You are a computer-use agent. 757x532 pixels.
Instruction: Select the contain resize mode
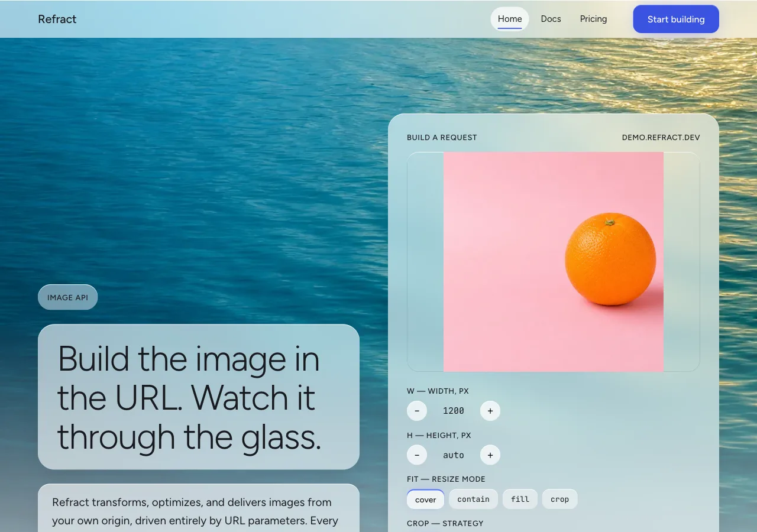(474, 499)
